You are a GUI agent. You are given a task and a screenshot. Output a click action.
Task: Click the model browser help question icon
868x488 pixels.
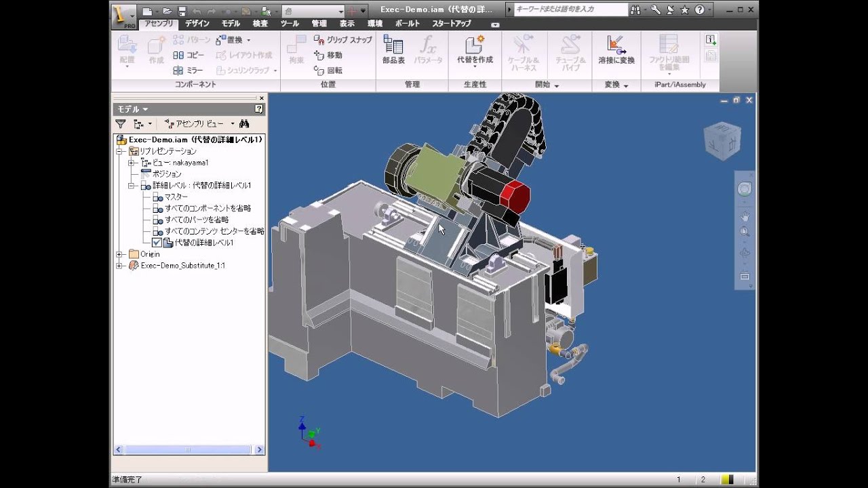point(259,108)
